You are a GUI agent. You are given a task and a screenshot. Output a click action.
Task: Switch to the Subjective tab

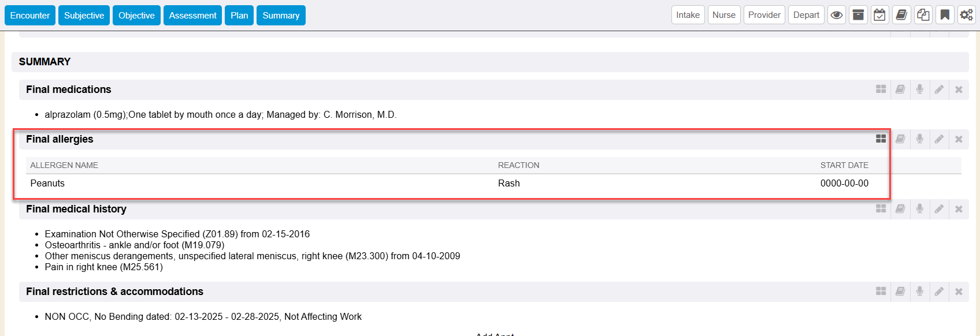tap(84, 16)
